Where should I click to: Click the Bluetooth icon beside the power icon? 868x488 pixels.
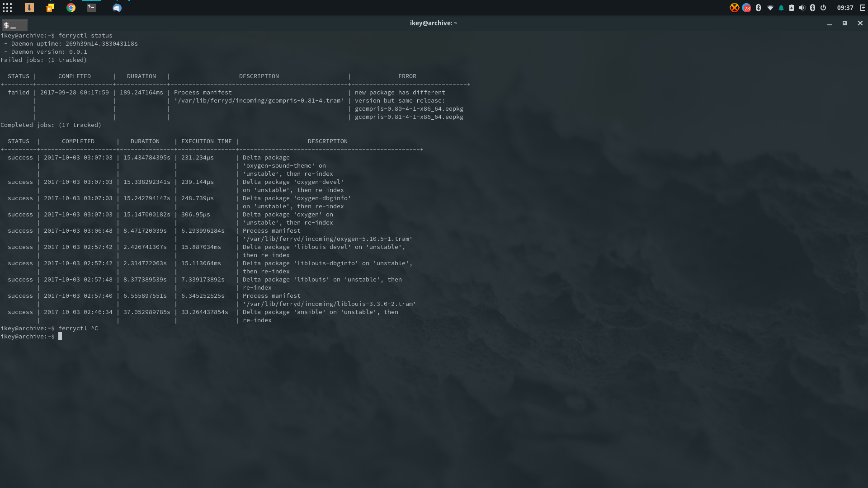(812, 8)
